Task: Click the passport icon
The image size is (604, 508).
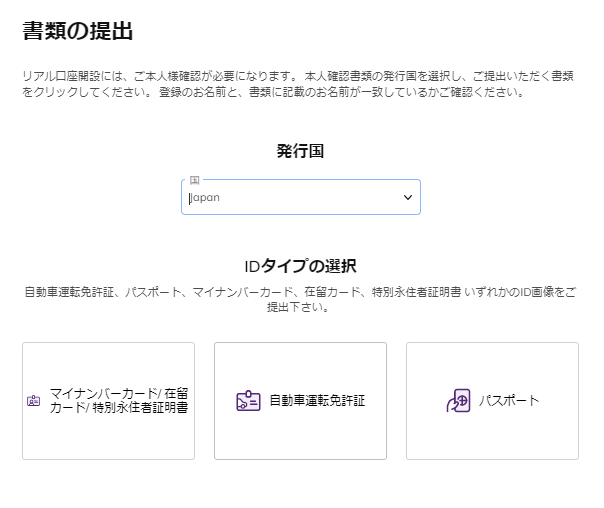Action: (458, 401)
